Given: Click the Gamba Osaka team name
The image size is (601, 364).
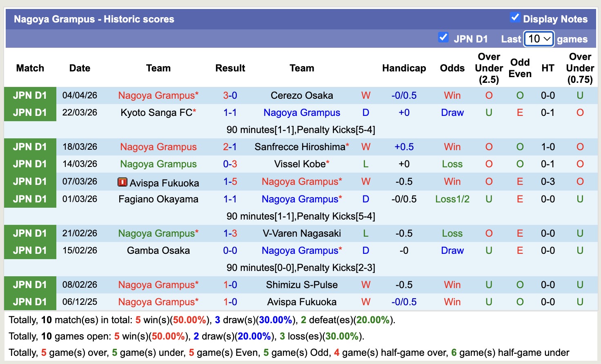Looking at the screenshot, I should (158, 250).
